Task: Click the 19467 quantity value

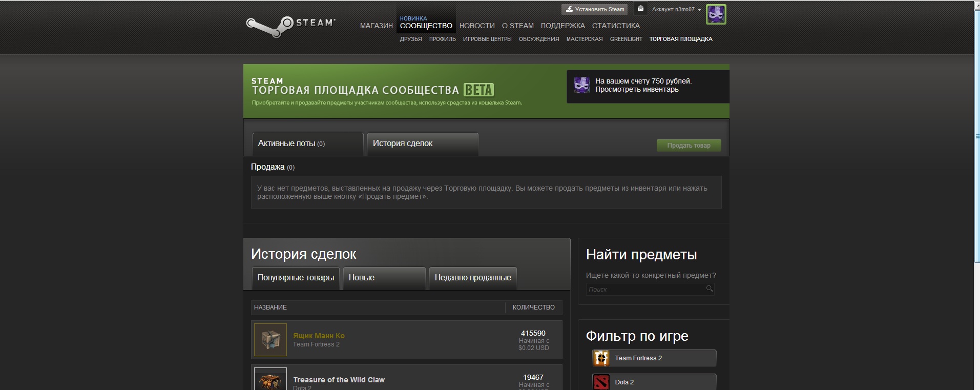Action: (533, 377)
